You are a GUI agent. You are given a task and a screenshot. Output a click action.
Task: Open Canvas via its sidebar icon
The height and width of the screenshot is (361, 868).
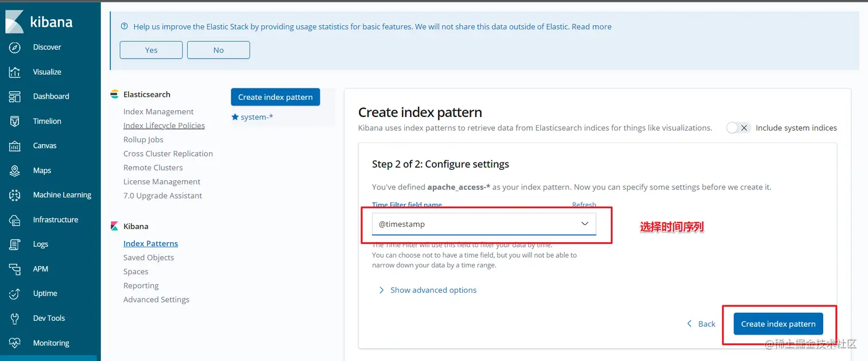pos(15,146)
